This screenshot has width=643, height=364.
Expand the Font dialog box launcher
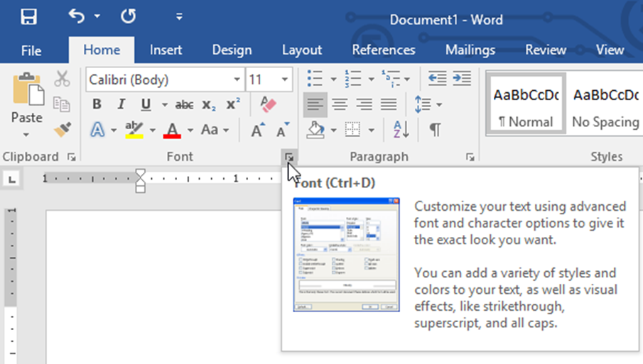click(288, 157)
